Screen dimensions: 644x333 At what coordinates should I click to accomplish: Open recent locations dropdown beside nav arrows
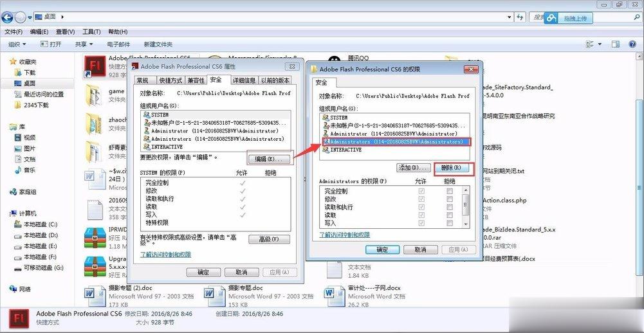30,17
